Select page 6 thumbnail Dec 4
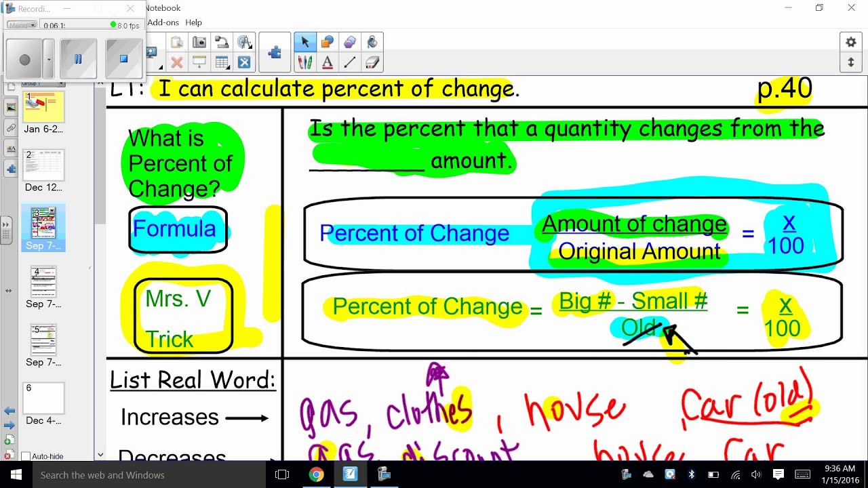The width and height of the screenshot is (868, 488). pos(43,398)
